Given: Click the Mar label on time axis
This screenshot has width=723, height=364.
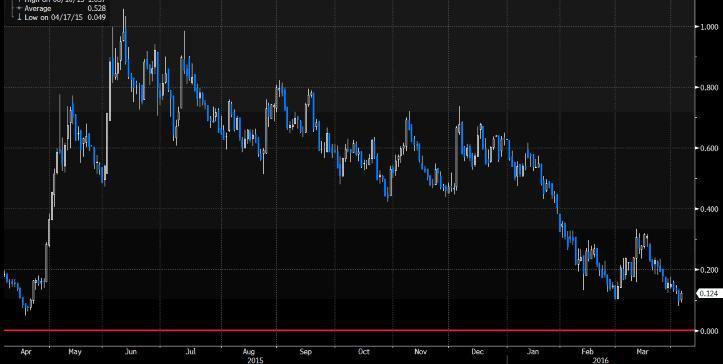Looking at the screenshot, I should [643, 352].
